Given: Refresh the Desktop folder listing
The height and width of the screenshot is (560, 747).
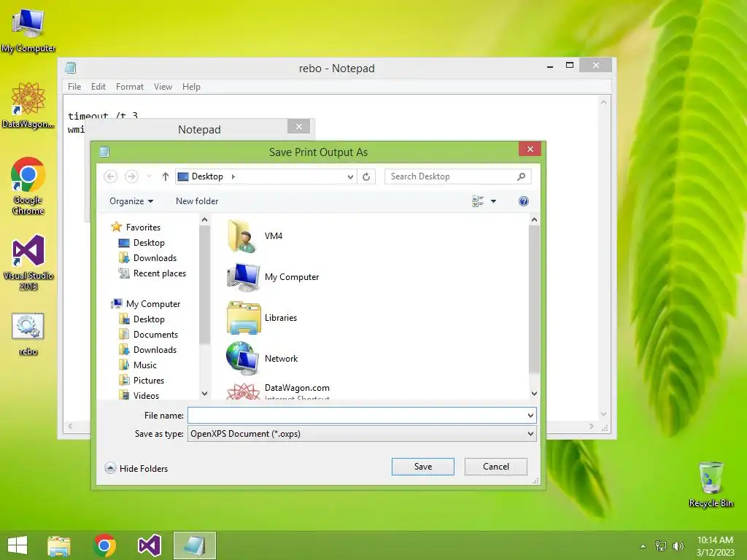Looking at the screenshot, I should coord(366,176).
